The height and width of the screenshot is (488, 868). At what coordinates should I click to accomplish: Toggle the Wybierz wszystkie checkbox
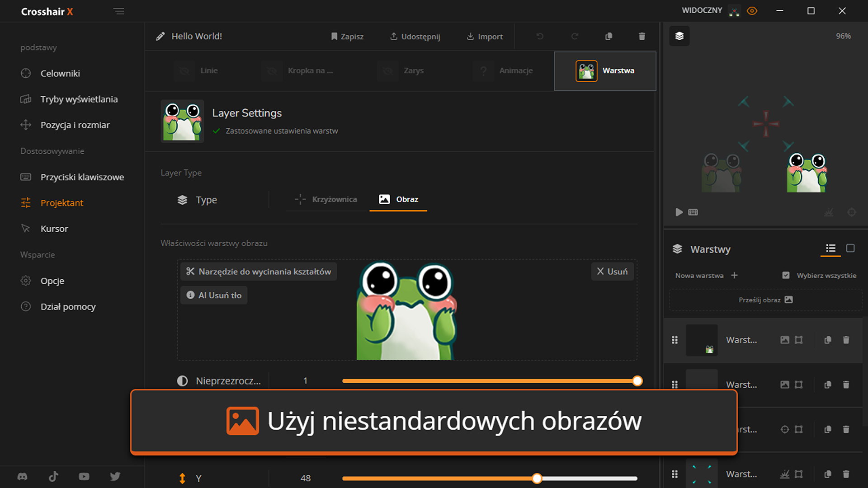(786, 275)
